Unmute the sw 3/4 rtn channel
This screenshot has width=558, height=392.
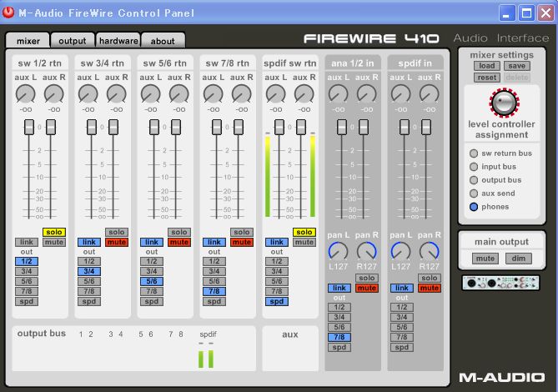(x=117, y=242)
